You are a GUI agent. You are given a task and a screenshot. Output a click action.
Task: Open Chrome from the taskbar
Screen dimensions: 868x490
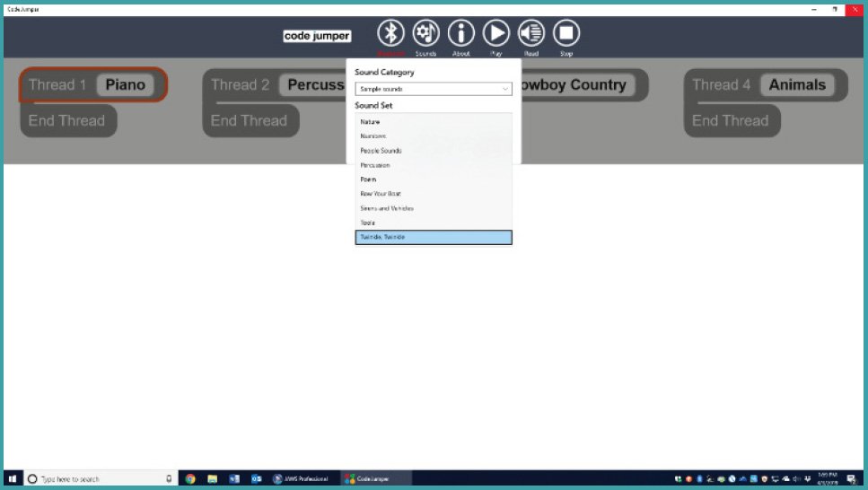coord(190,479)
